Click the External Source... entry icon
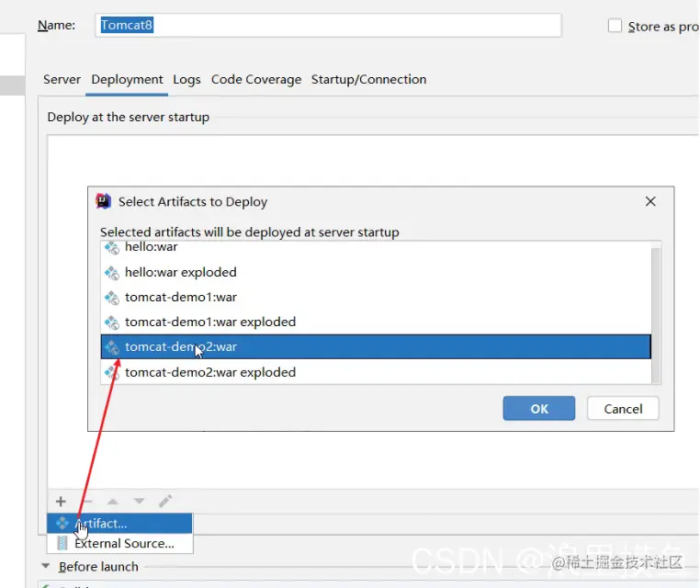Image resolution: width=700 pixels, height=588 pixels. (x=62, y=543)
